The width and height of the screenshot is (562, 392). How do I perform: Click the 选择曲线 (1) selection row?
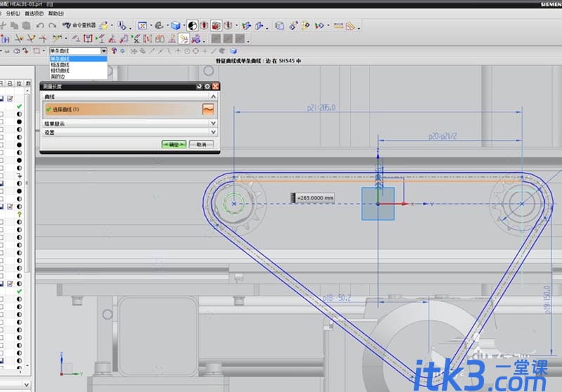[x=129, y=110]
